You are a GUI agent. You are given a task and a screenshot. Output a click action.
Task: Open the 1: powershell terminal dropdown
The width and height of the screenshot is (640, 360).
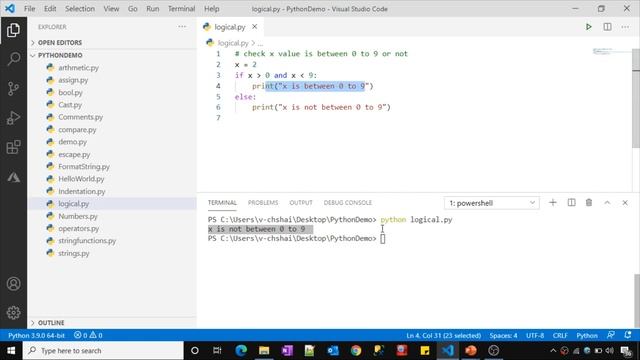492,203
